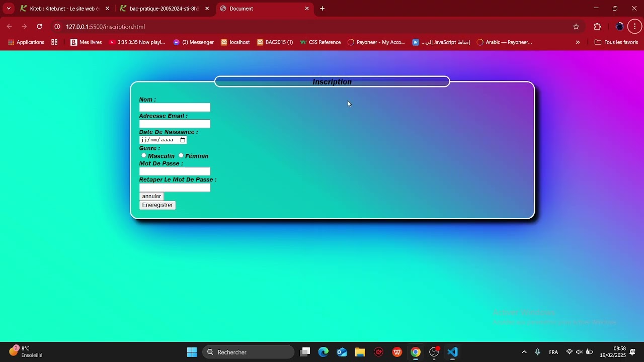Open Visual Studio Code from the taskbar
The width and height of the screenshot is (644, 362).
click(x=453, y=352)
